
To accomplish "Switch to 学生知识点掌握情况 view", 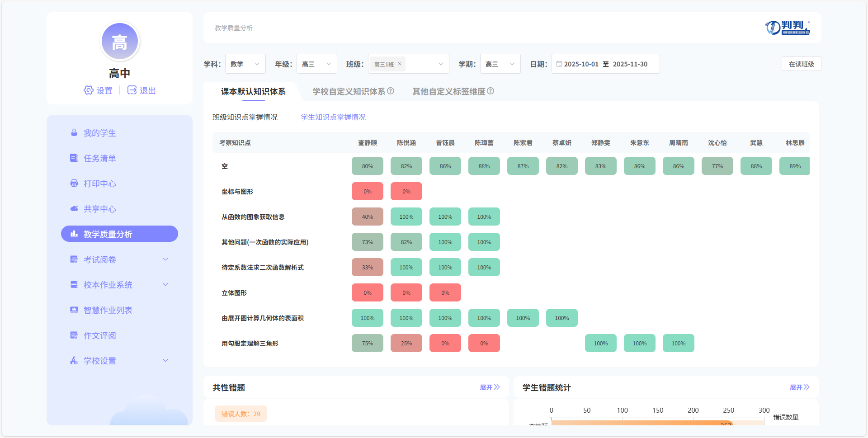I will (x=333, y=117).
